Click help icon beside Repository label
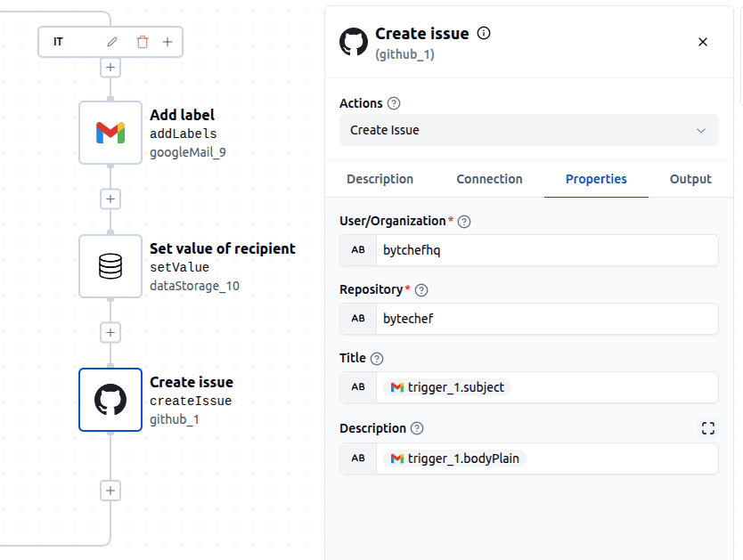 tap(421, 290)
